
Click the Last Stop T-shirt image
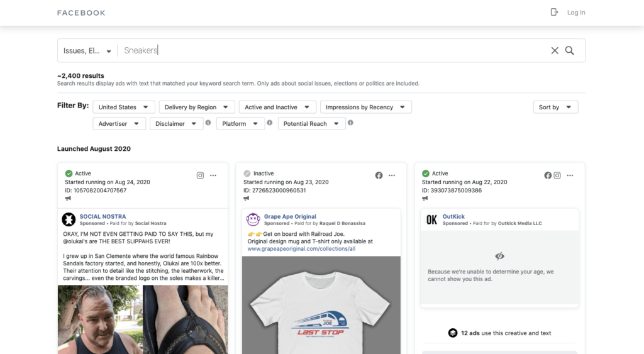pyautogui.click(x=321, y=305)
